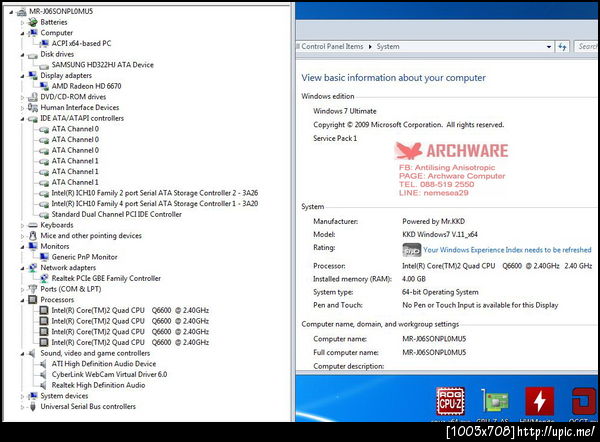Screen dimensions: 600x442
Task: Click the Powered by Mr.KKD manufacturer value
Action: point(434,221)
